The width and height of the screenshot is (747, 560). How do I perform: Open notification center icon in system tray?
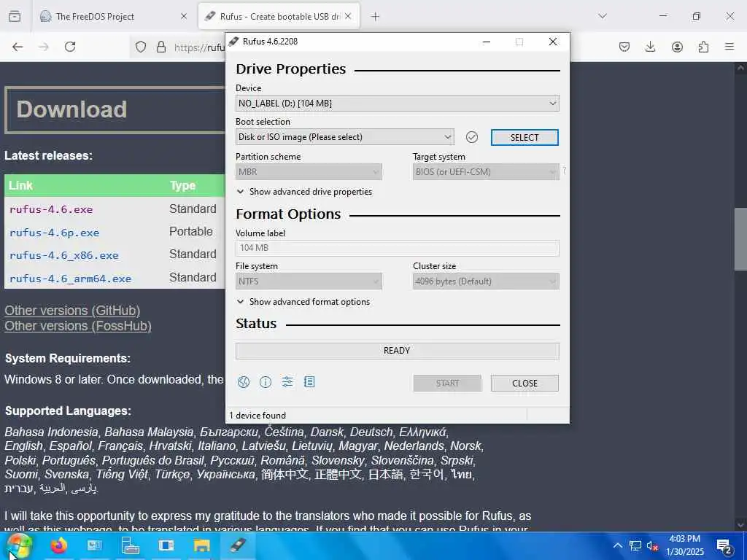click(724, 546)
